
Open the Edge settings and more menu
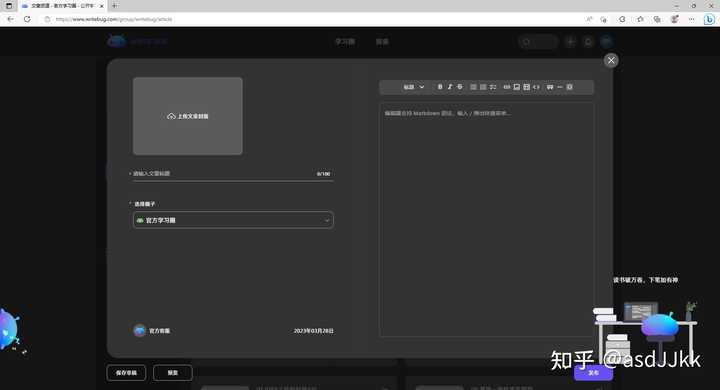pyautogui.click(x=692, y=19)
